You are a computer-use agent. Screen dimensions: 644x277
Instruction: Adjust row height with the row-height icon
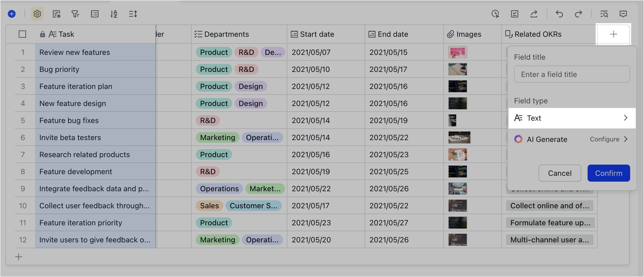(133, 14)
